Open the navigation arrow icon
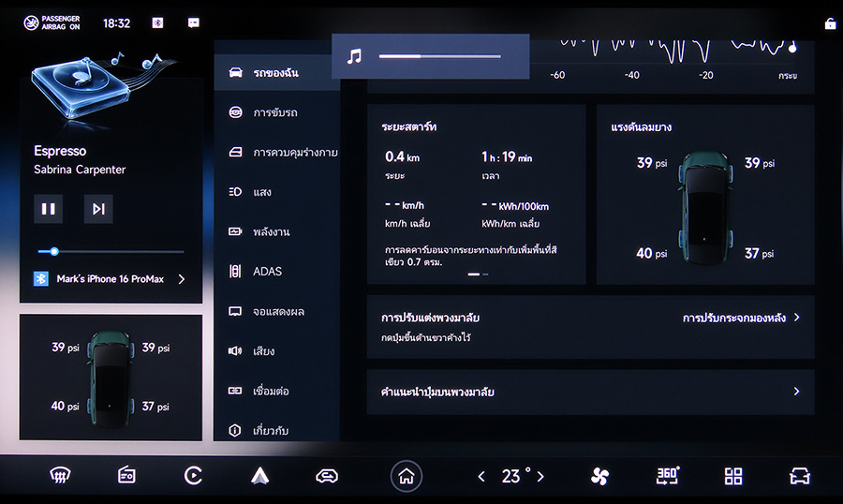The height and width of the screenshot is (504, 843). (x=260, y=476)
